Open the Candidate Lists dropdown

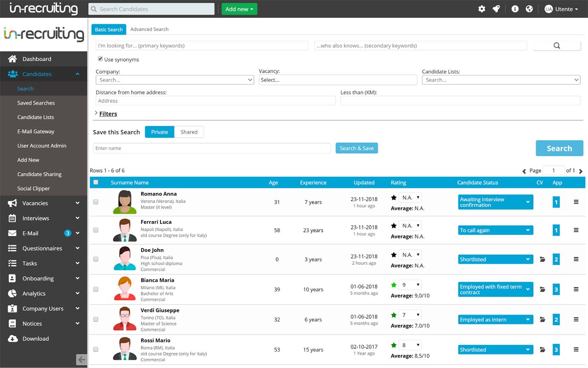click(x=501, y=79)
